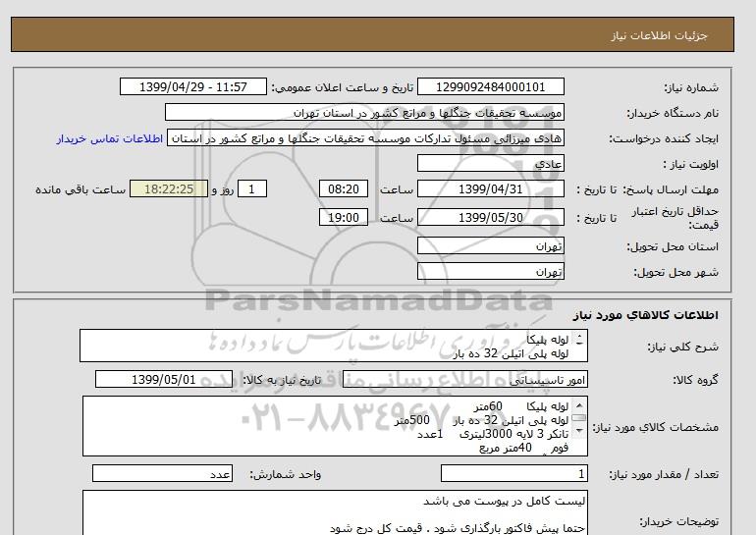756x535 pixels.
Task: Step down the general description box arrow
Action: point(579,344)
